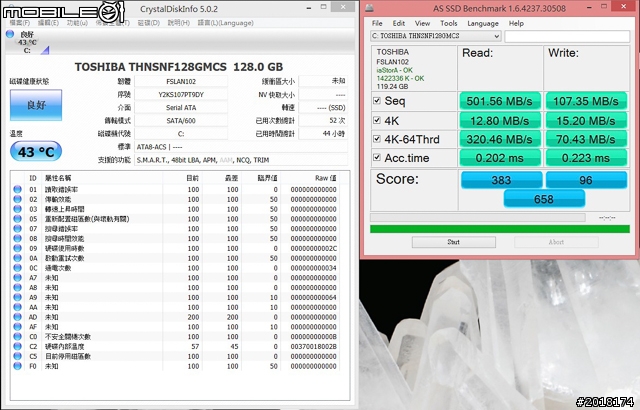Click the blue circle in row AF
Screen dimensions: 640x410
pyautogui.click(x=17, y=326)
